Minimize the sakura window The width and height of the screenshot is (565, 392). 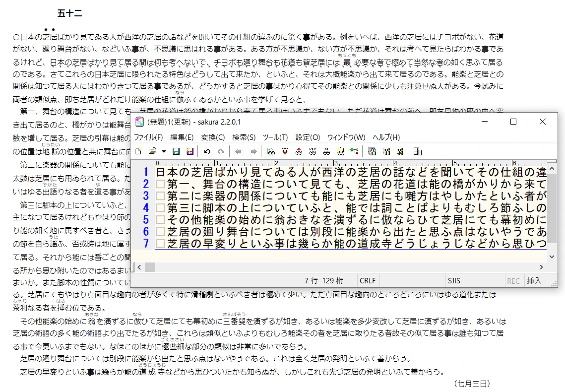tap(485, 122)
